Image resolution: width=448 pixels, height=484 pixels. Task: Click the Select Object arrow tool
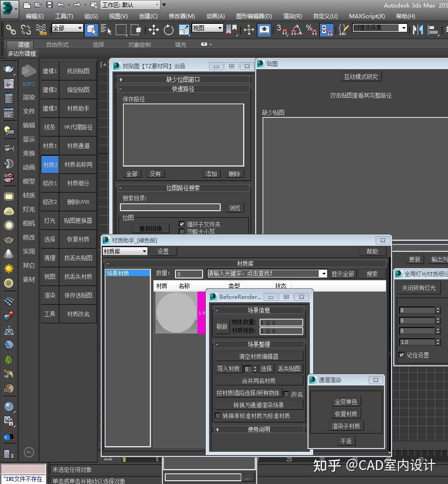click(91, 30)
